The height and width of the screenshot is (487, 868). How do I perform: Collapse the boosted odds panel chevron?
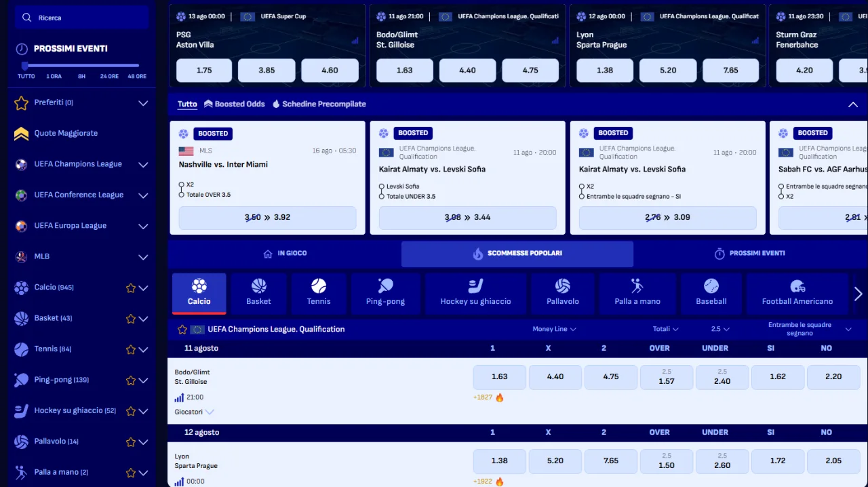[853, 104]
